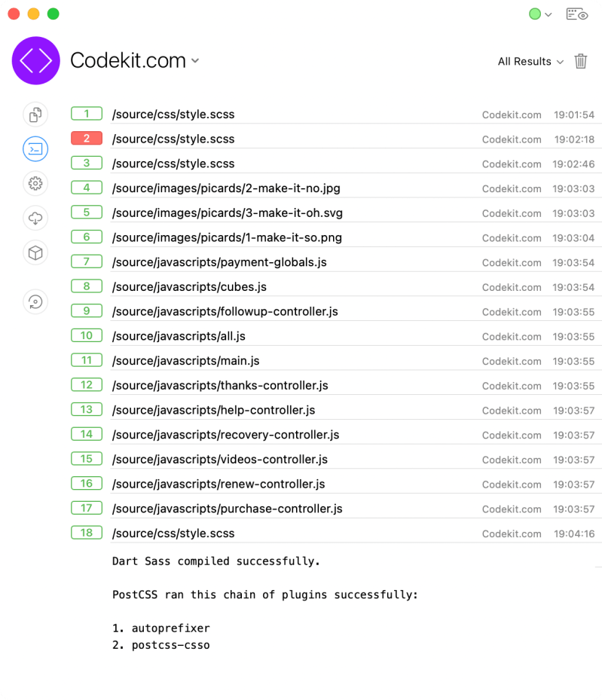Select recovery-controller.js log entry

click(x=356, y=434)
